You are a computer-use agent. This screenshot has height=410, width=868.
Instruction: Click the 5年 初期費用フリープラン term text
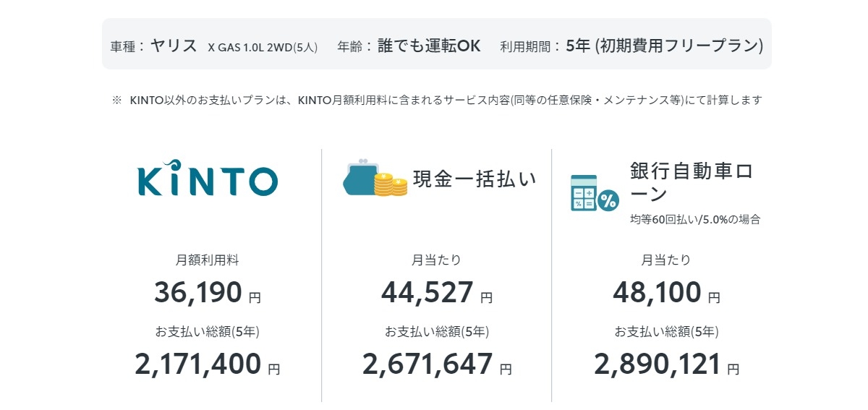[664, 46]
